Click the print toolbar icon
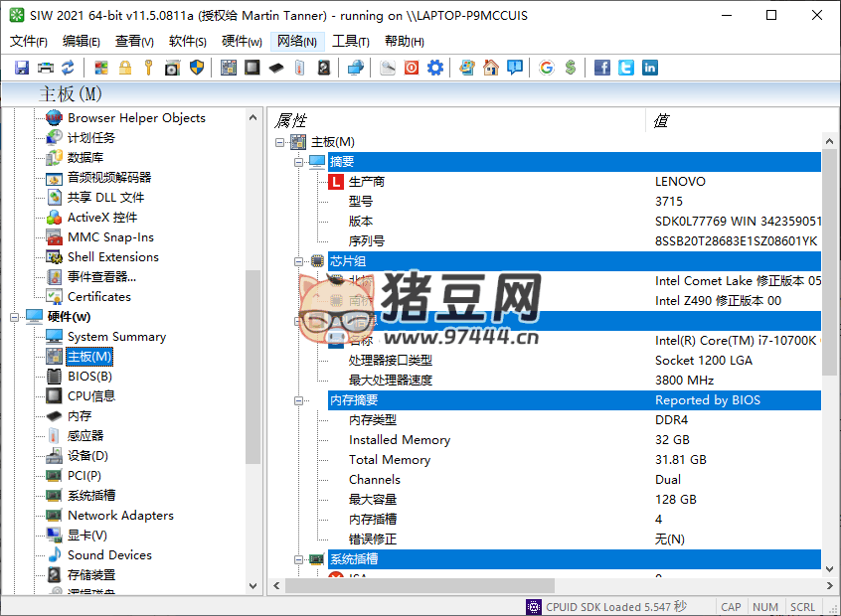This screenshot has height=616, width=841. [45, 68]
